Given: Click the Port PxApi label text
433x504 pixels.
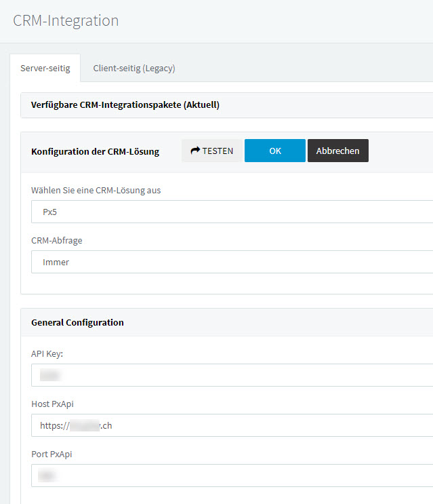Looking at the screenshot, I should pyautogui.click(x=51, y=454).
